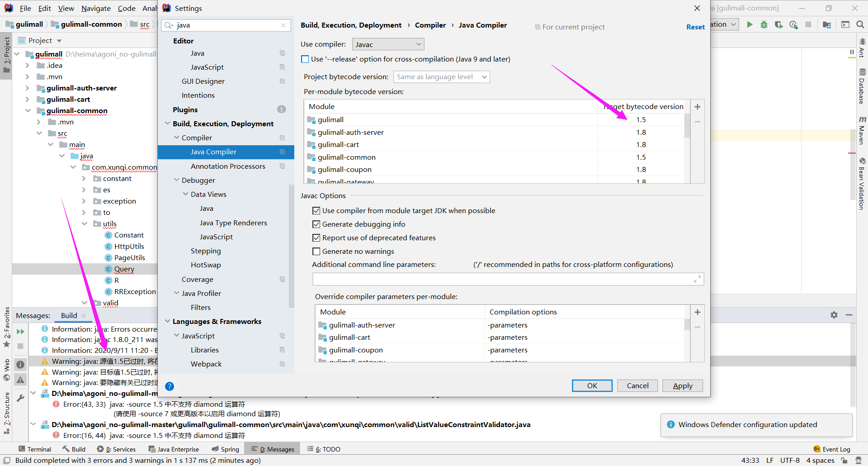Click the Debug bug icon in toolbar
868x466 pixels.
coord(764,24)
